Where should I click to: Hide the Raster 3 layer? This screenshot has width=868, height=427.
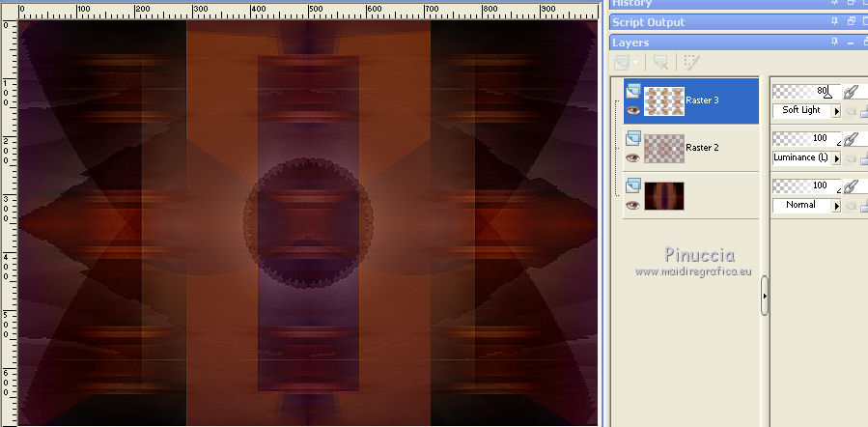click(632, 111)
